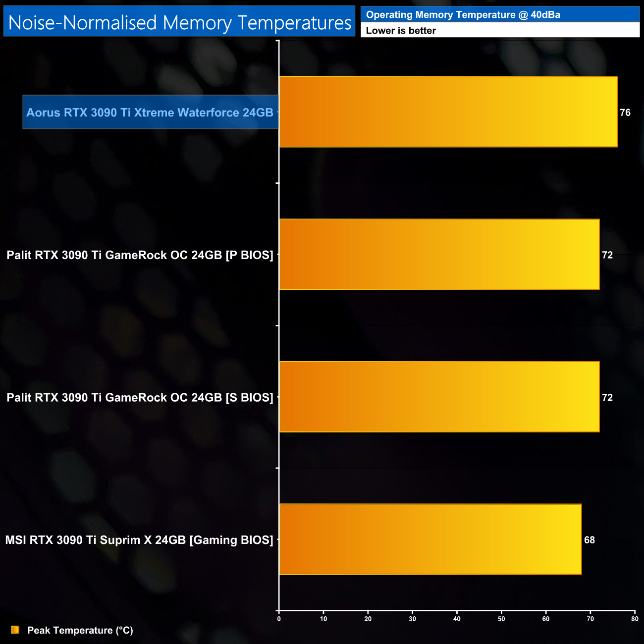Click the 'Peak Temperature (°C)' legend text
Image resolution: width=644 pixels, height=644 pixels.
(80, 630)
